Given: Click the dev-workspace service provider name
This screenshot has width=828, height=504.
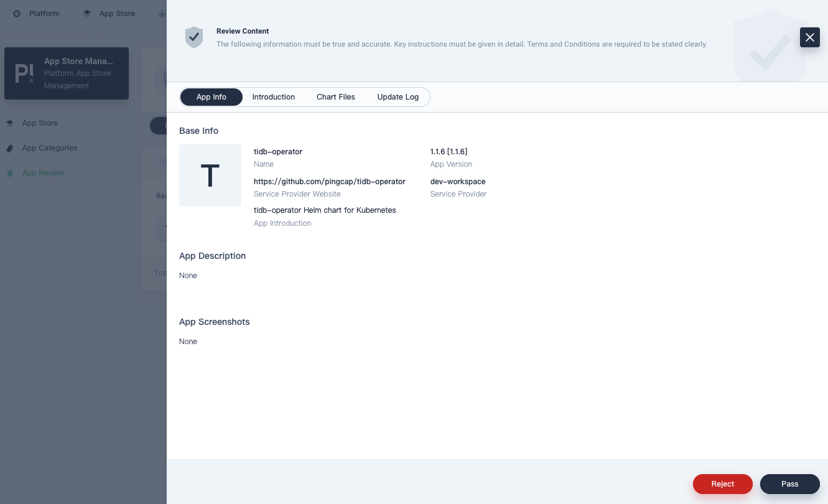Looking at the screenshot, I should coord(458,182).
